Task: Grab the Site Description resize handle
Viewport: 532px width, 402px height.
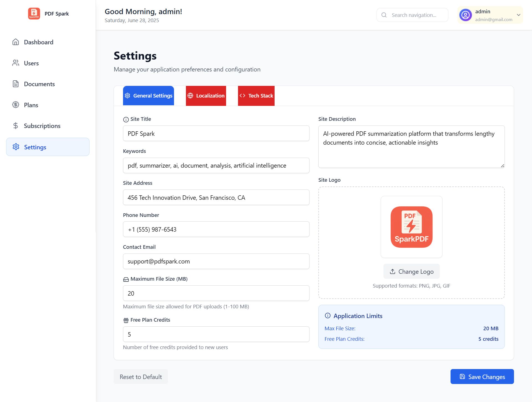Action: (x=502, y=166)
